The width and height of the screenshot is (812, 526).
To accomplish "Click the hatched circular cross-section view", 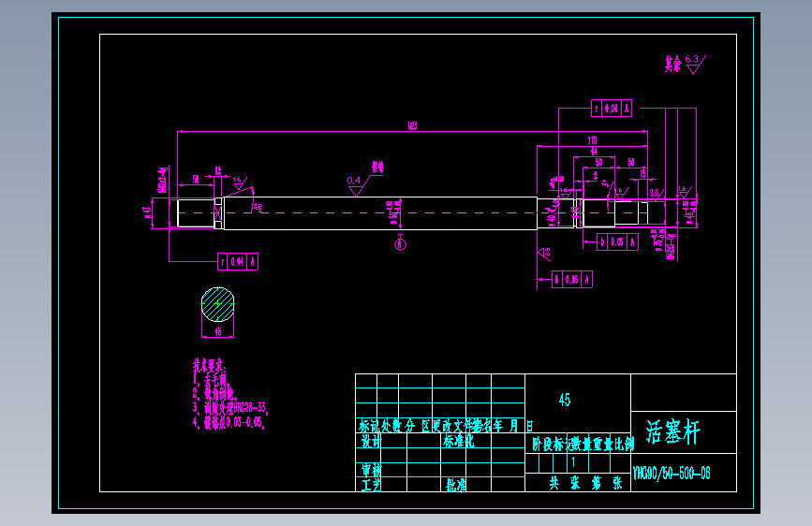I will (217, 304).
